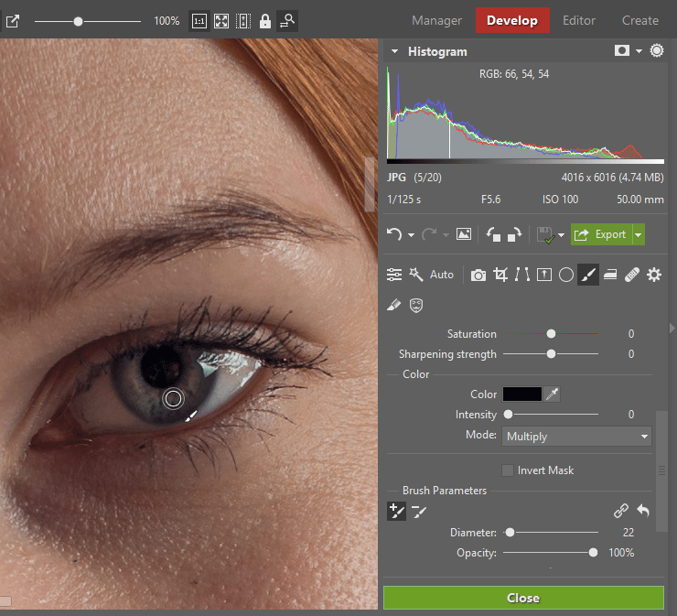Open the Export options dropdown
This screenshot has width=677, height=616.
click(639, 234)
